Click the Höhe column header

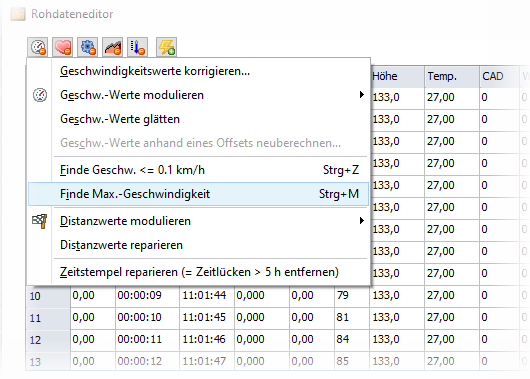click(x=398, y=76)
